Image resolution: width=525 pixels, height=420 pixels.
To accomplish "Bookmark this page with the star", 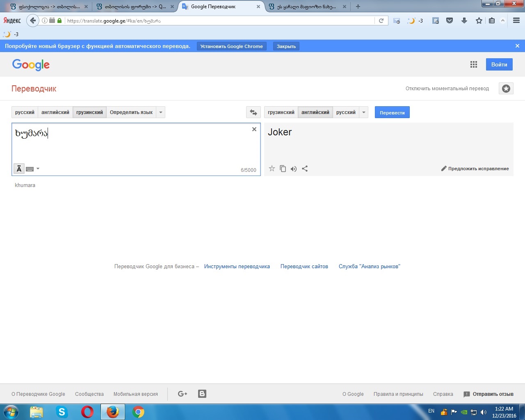I will point(479,21).
